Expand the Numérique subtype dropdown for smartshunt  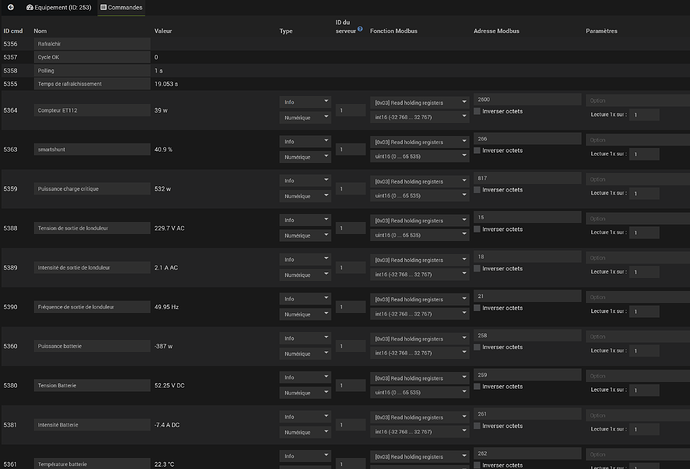coord(305,156)
